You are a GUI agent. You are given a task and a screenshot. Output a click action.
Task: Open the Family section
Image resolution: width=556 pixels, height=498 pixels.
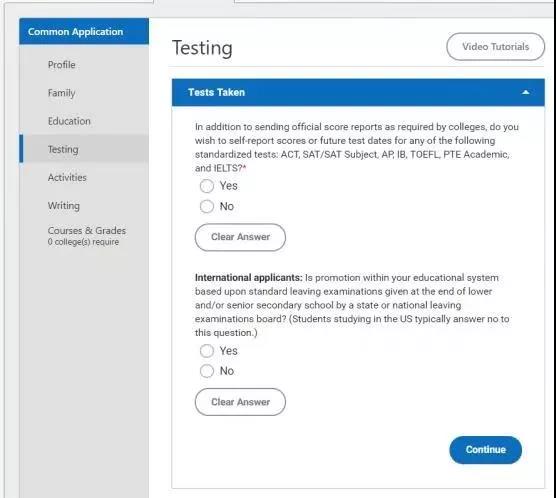pos(61,93)
